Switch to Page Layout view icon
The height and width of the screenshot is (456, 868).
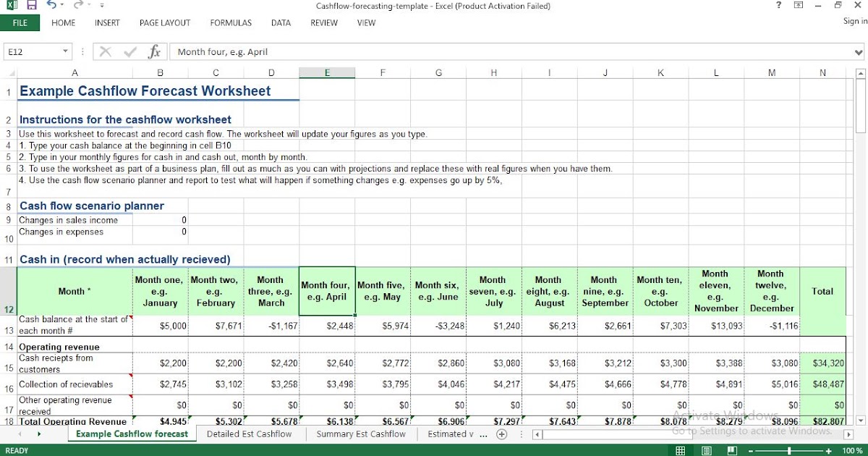706,450
